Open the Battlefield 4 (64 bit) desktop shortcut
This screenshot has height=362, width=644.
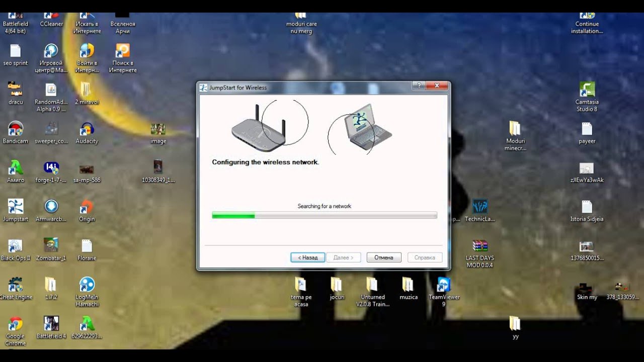[16, 23]
